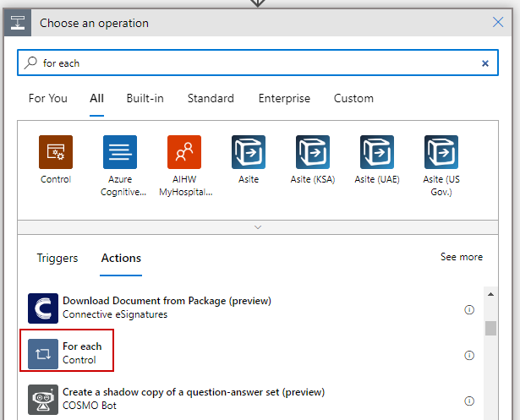Click the actions list vertical scrollbar

click(490, 328)
